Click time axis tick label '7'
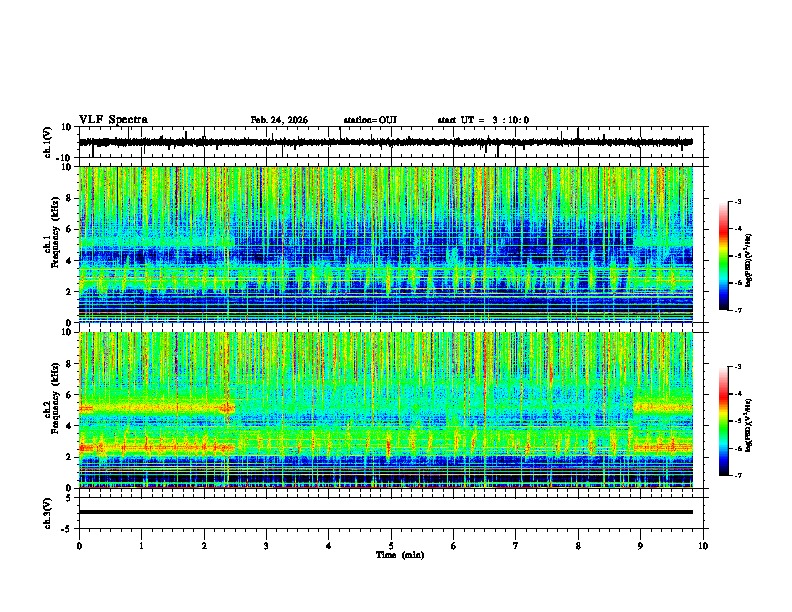Image resolution: width=792 pixels, height=612 pixels. [x=516, y=545]
